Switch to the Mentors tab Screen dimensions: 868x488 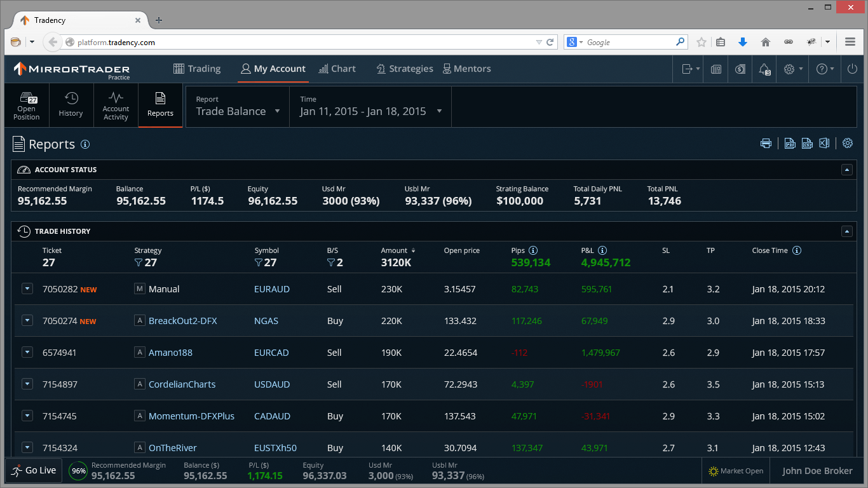[467, 69]
